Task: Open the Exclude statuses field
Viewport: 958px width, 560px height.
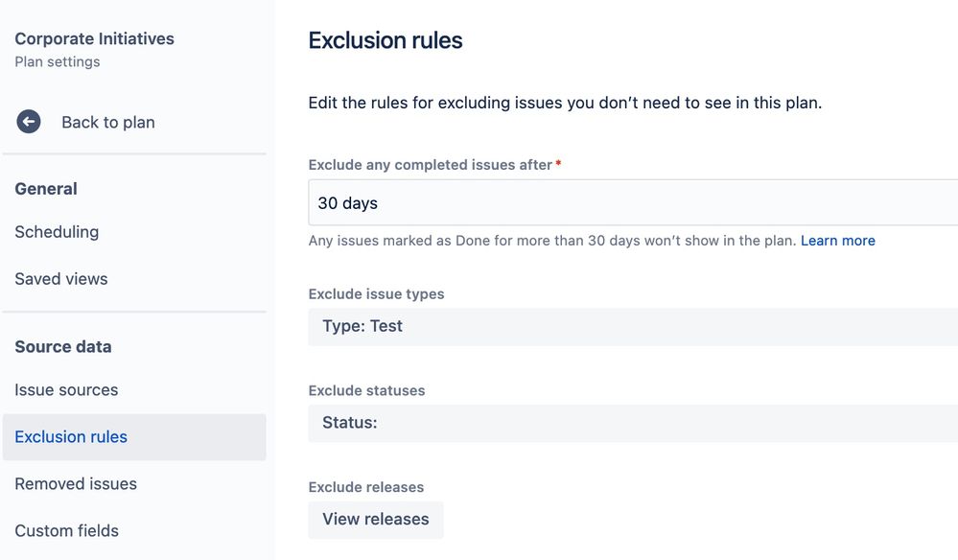Action: [633, 423]
